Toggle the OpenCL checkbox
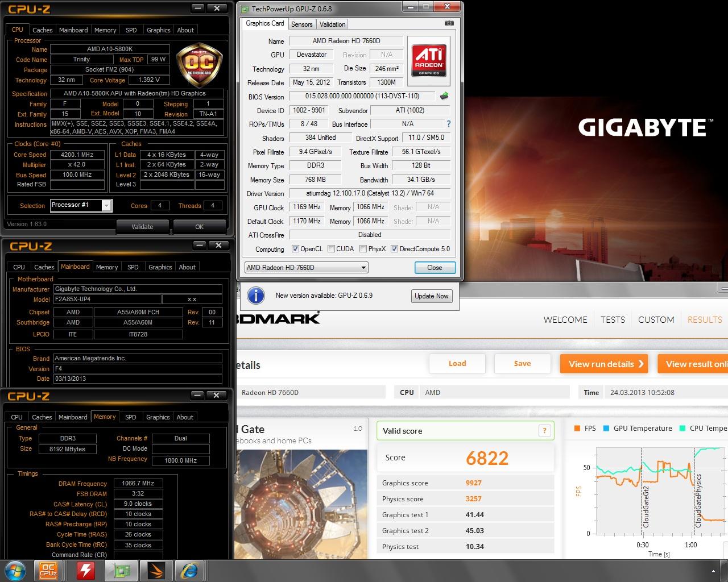Image resolution: width=728 pixels, height=582 pixels. [x=295, y=249]
